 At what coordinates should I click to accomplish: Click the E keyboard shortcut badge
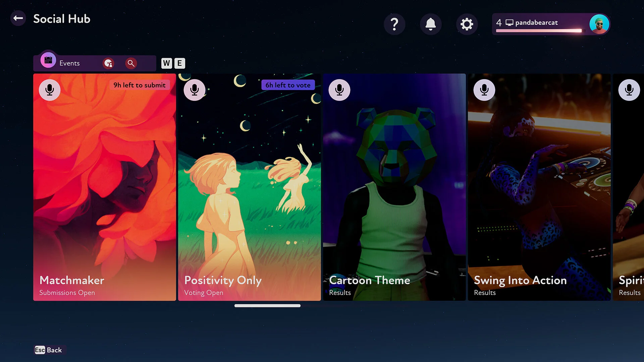point(180,63)
